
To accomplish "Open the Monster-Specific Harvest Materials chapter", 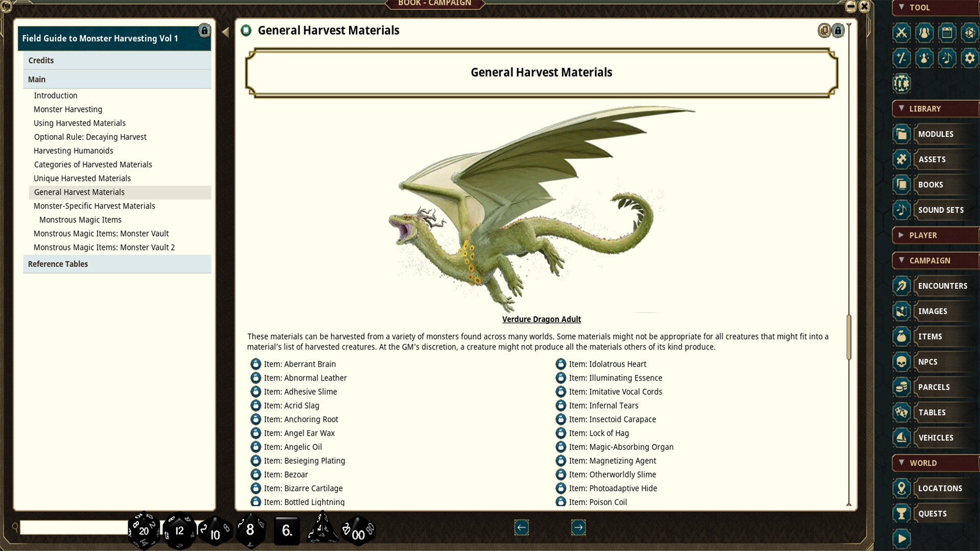I will 94,206.
